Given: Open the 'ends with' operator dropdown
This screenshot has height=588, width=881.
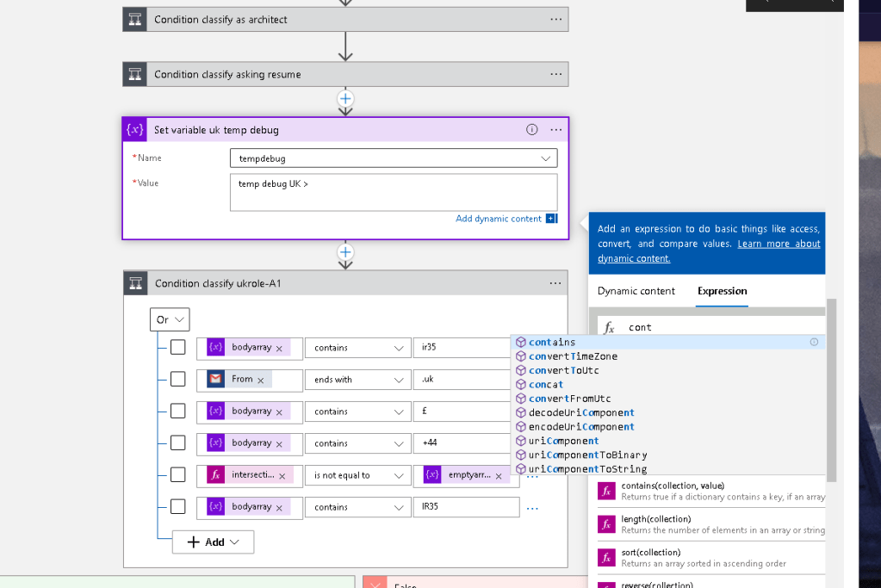Looking at the screenshot, I should click(357, 380).
